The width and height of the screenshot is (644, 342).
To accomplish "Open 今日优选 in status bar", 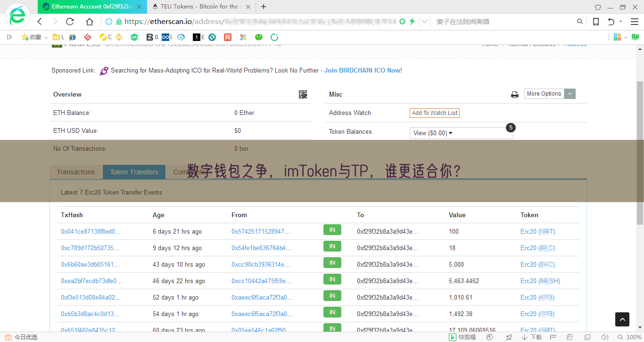I will (x=21, y=337).
